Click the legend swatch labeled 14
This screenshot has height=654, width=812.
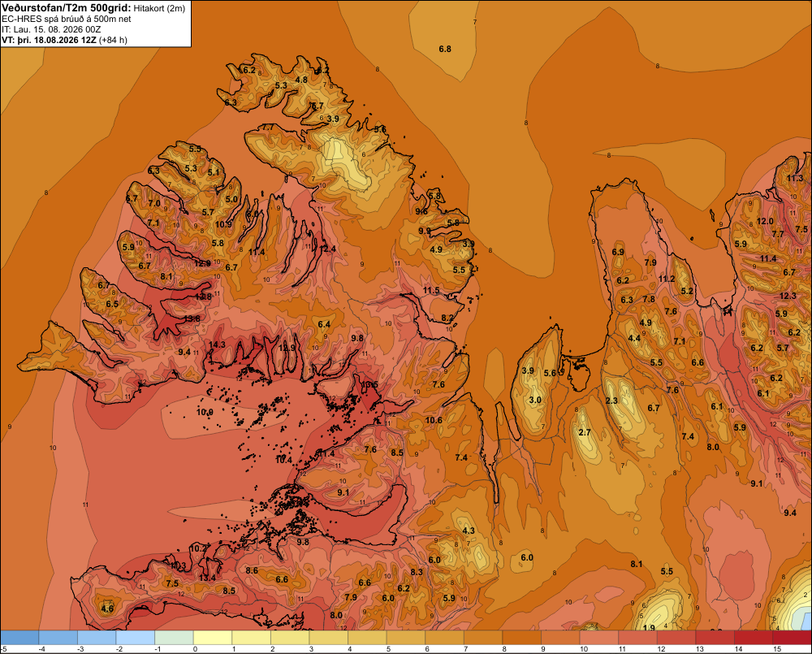point(754,638)
